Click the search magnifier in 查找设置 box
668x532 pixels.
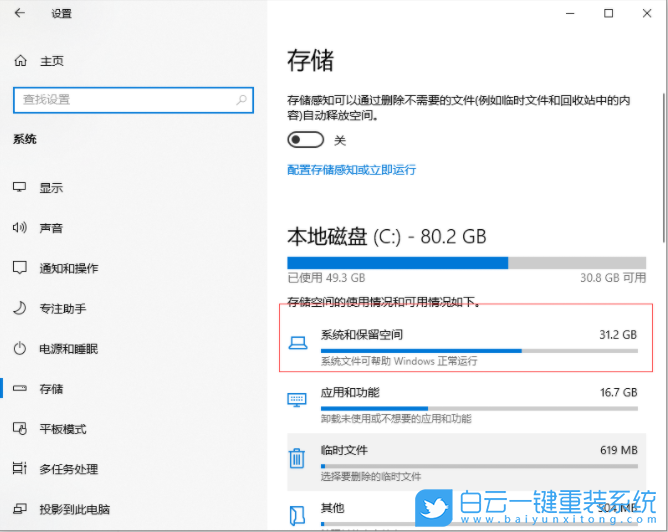[242, 100]
